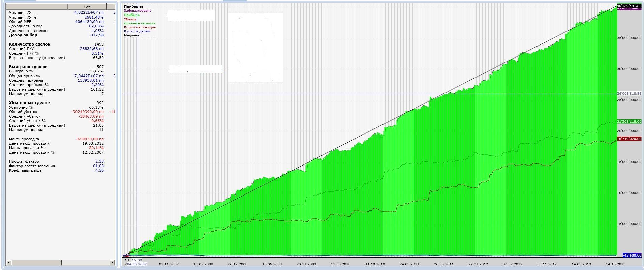This screenshot has height=270, width=644.
Task: Click the left arrow of the statistics scrollbar
Action: point(9,262)
